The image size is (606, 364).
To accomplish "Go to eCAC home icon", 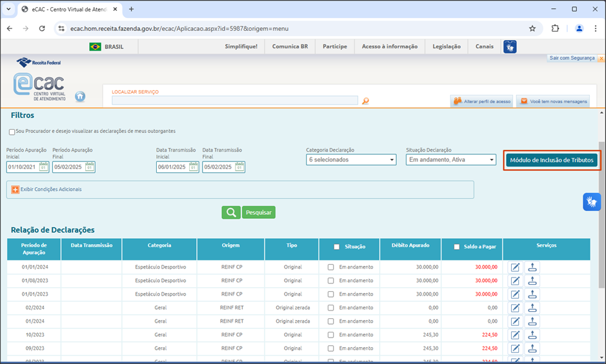I will click(80, 96).
